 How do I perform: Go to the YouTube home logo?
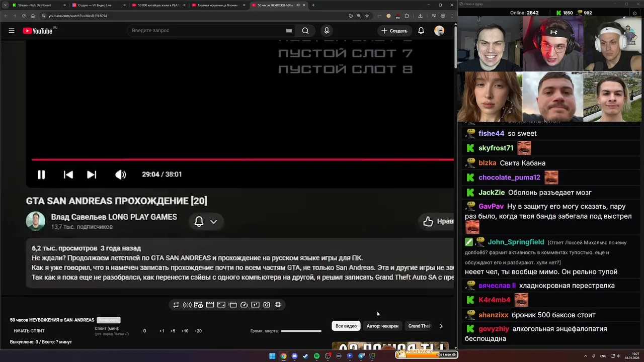[x=38, y=31]
